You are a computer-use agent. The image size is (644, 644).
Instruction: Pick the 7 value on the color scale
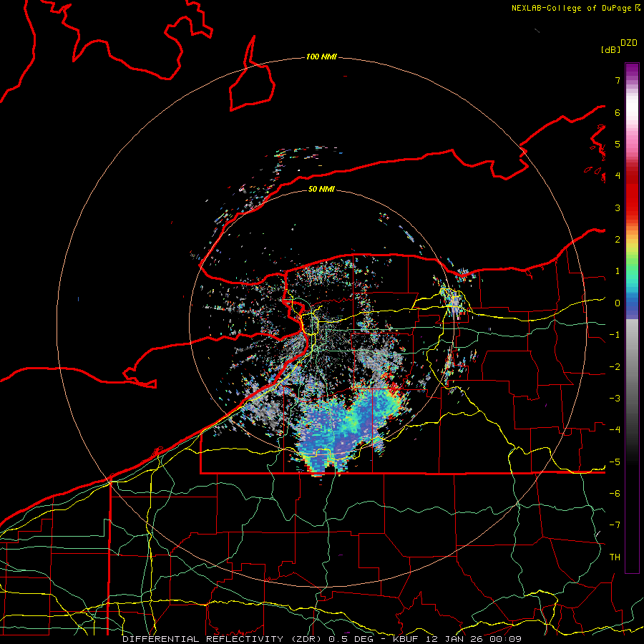click(x=618, y=80)
